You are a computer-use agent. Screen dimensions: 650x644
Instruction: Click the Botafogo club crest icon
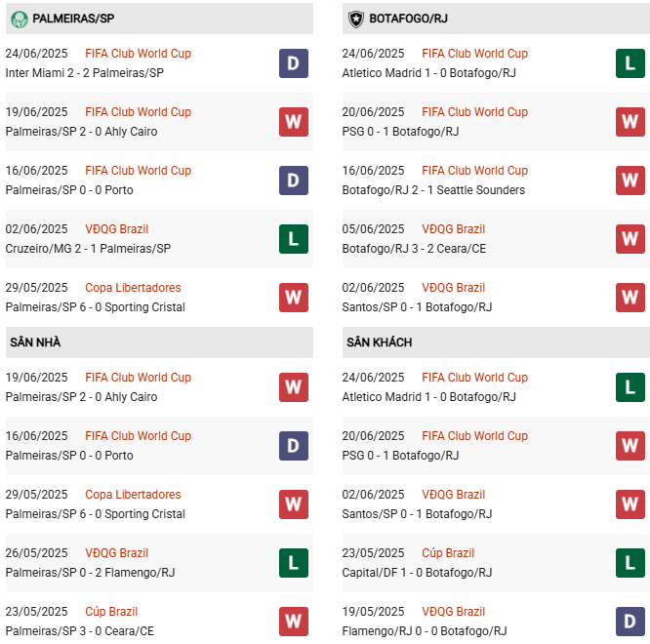pyautogui.click(x=355, y=19)
